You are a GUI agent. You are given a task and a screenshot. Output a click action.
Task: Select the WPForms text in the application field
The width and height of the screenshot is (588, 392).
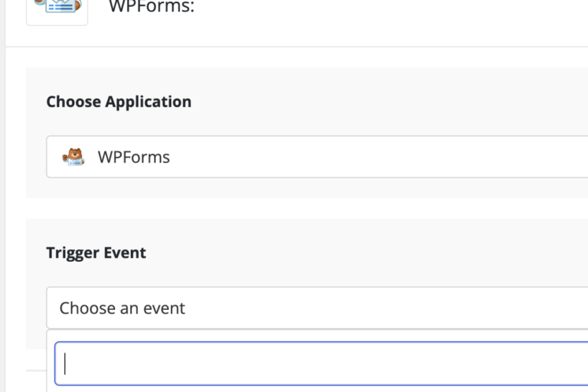tap(133, 157)
